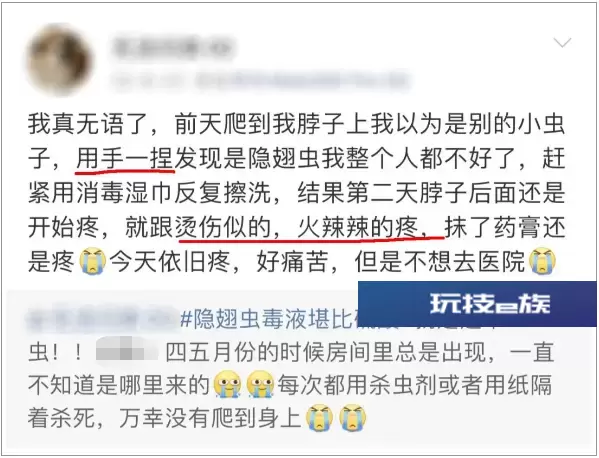Click crying emoji after 不想去医院
The height and width of the screenshot is (458, 599).
pyautogui.click(x=542, y=261)
